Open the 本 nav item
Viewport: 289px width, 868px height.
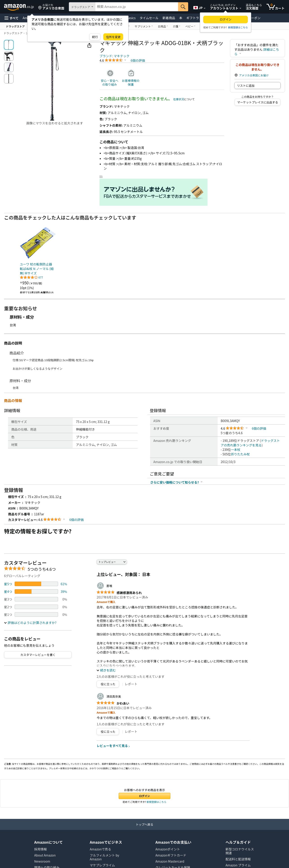(181, 18)
